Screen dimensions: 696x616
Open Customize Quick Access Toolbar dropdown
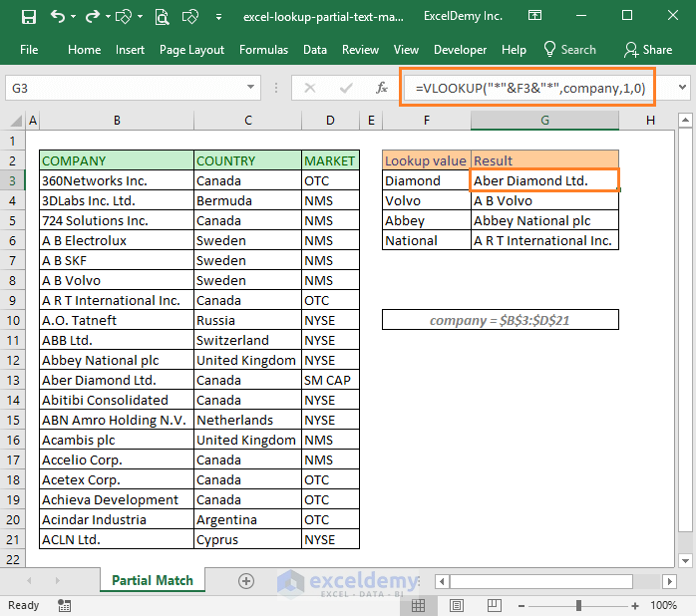218,17
